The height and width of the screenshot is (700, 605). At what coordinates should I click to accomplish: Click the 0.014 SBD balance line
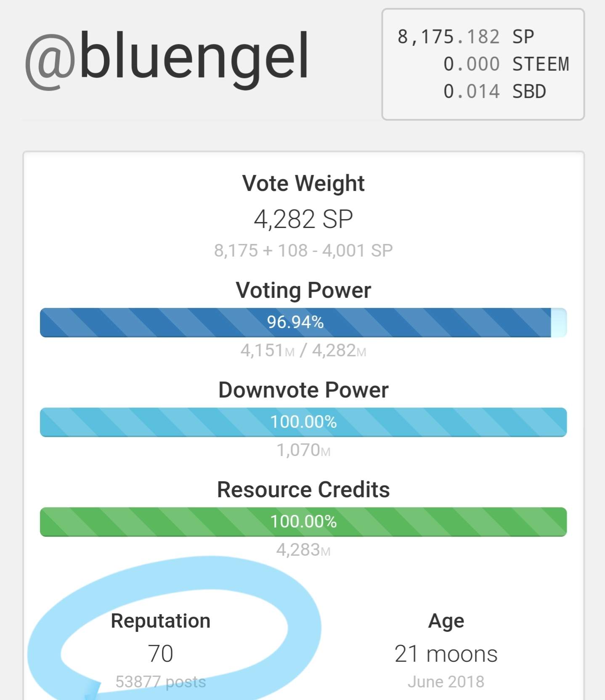pyautogui.click(x=494, y=92)
